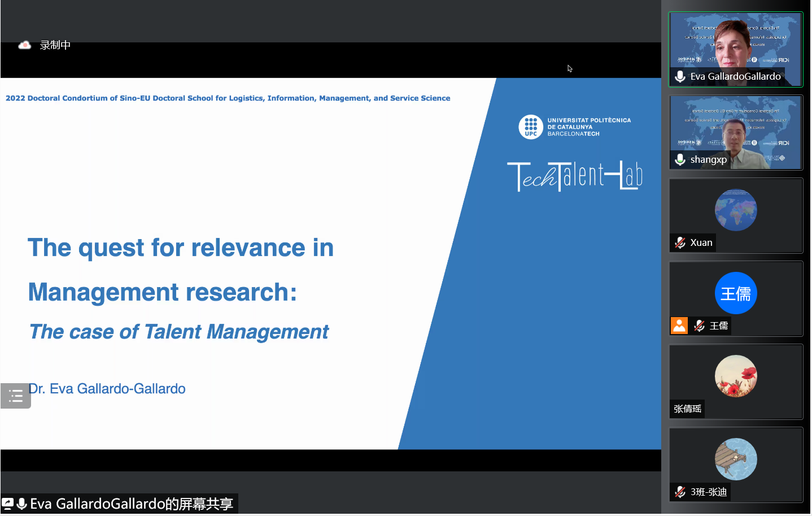Click the screen-share icon in bottom sharing label

(7, 504)
